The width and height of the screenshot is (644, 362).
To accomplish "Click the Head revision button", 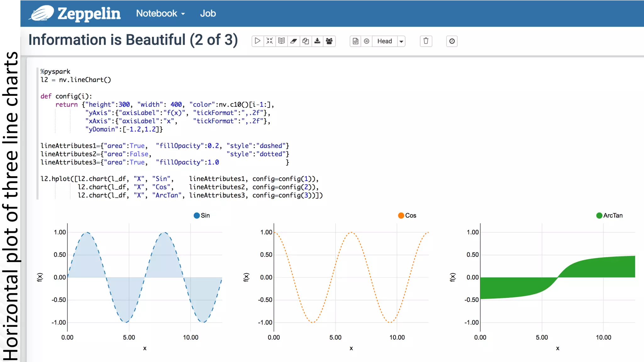I will 385,41.
